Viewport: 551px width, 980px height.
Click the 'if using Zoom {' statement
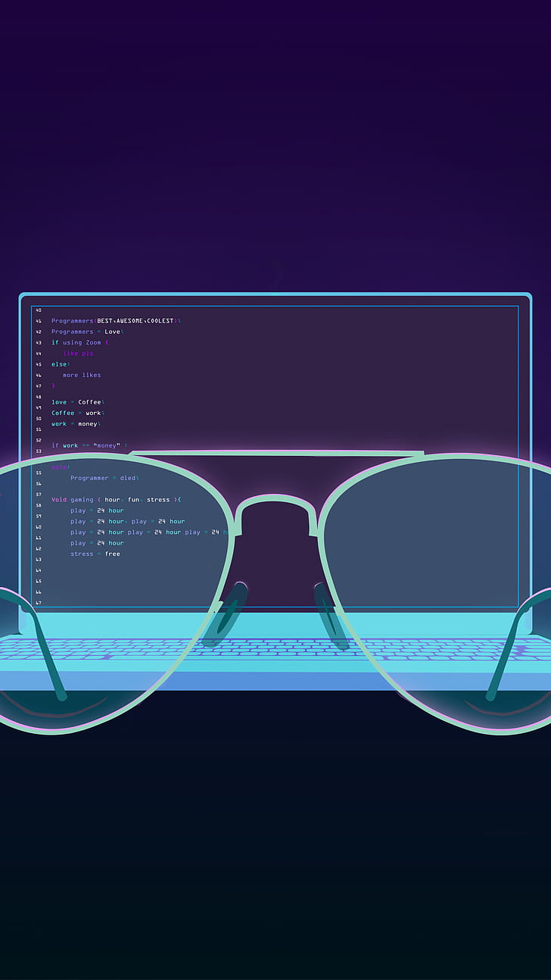(x=80, y=342)
